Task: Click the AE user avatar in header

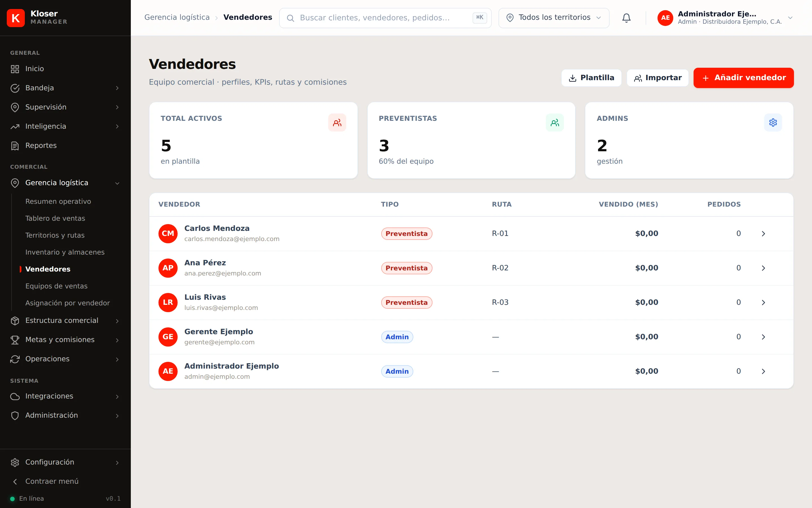Action: point(665,18)
